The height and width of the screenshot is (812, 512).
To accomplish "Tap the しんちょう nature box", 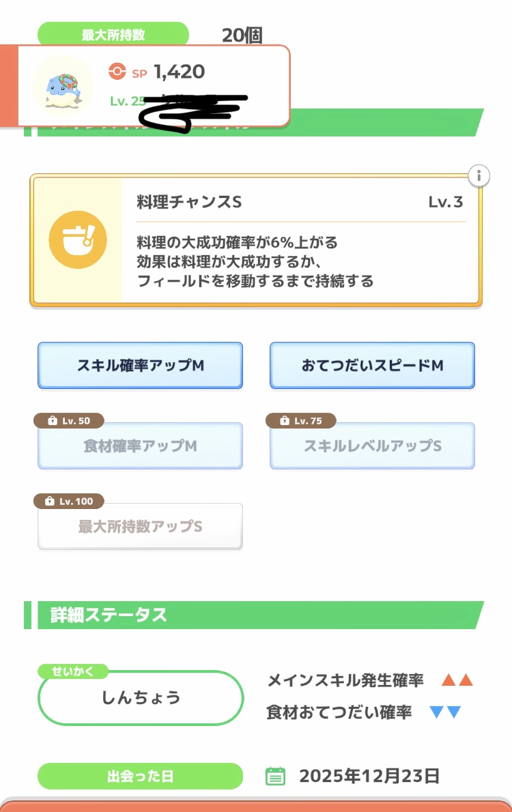I will click(141, 697).
